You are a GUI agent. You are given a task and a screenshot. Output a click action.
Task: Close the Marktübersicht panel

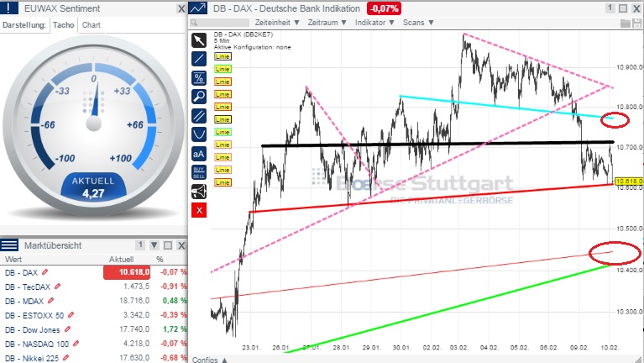(x=181, y=245)
